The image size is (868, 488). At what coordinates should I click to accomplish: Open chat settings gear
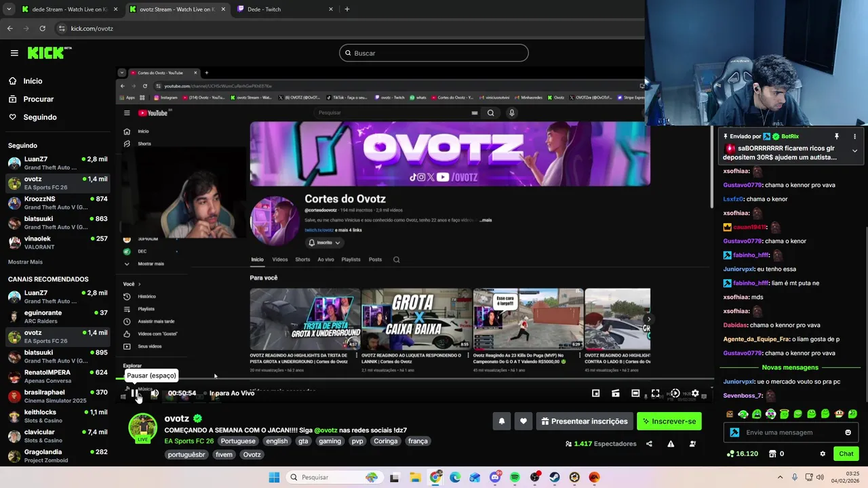(823, 453)
